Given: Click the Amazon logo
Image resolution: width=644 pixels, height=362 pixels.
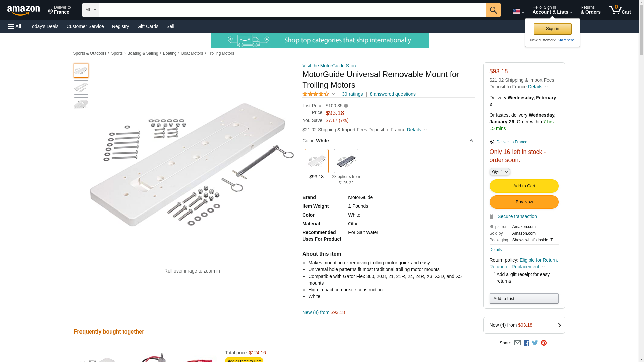Looking at the screenshot, I should point(23,11).
